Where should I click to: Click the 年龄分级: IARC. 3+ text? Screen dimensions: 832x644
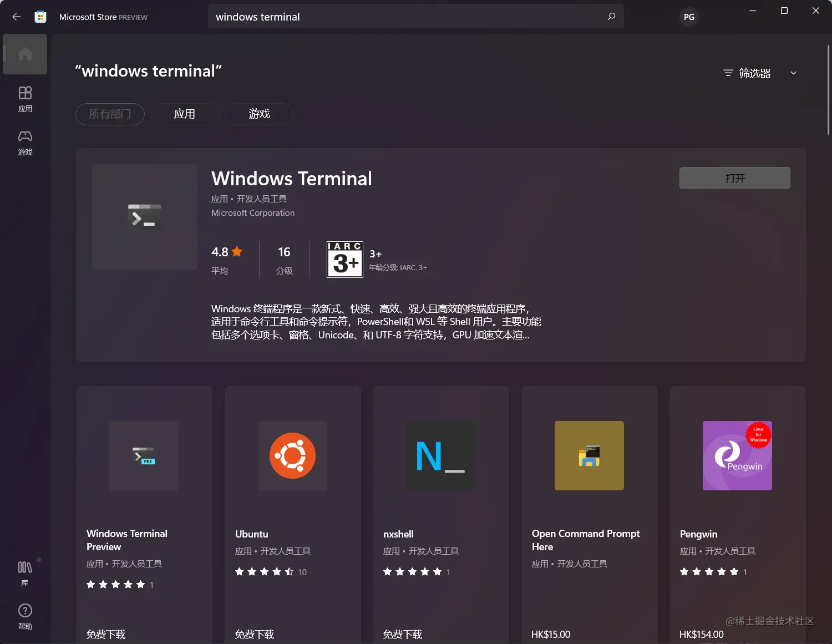pyautogui.click(x=398, y=267)
